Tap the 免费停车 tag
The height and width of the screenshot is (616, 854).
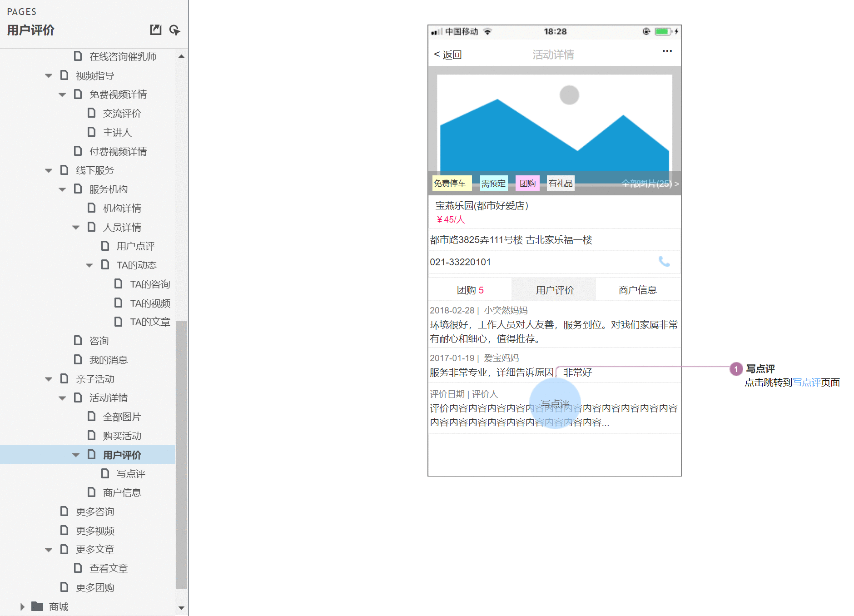[x=452, y=184]
